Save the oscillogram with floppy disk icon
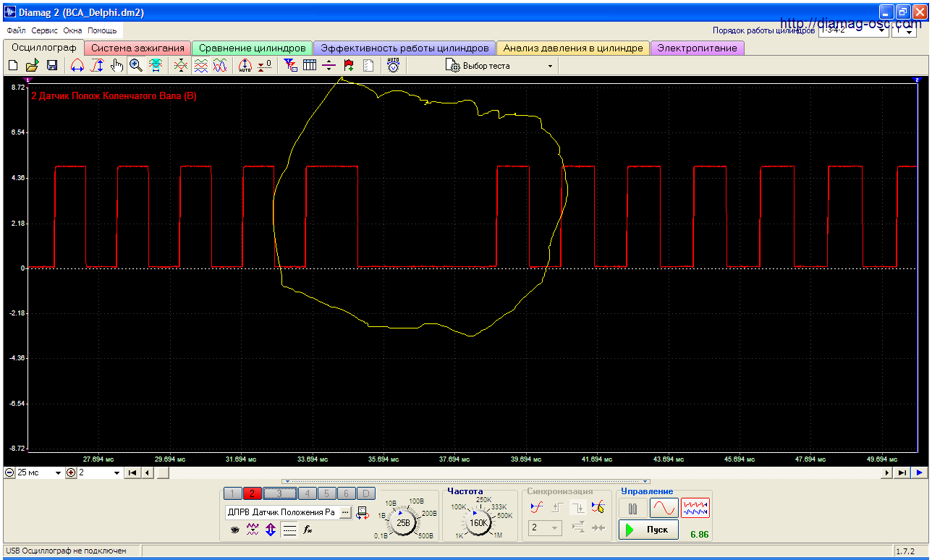The image size is (932, 560). tap(52, 66)
